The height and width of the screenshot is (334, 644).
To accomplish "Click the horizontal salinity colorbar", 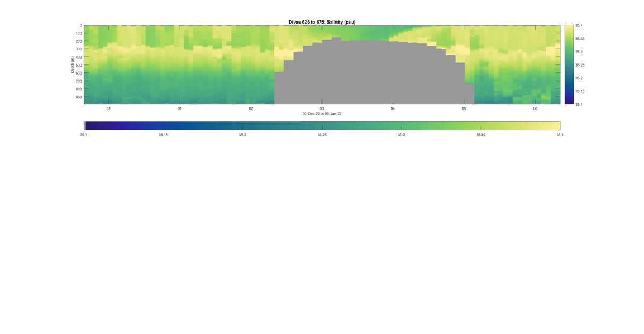I will tap(322, 126).
